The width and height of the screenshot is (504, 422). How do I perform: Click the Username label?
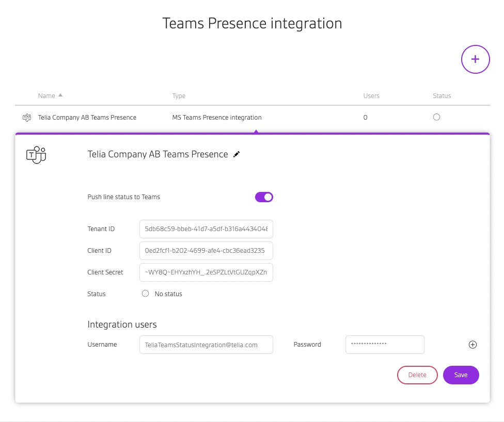point(102,345)
